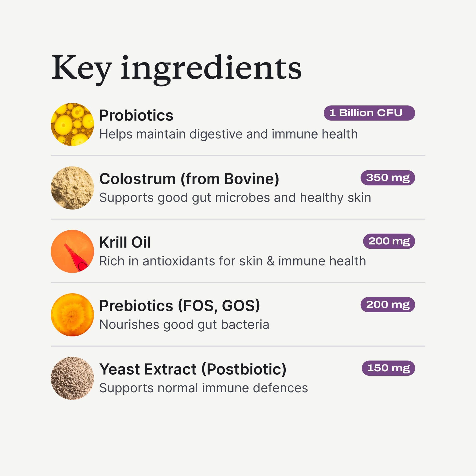Click 'Helps maintain digestive and immune health'
476x476 pixels.
(228, 134)
